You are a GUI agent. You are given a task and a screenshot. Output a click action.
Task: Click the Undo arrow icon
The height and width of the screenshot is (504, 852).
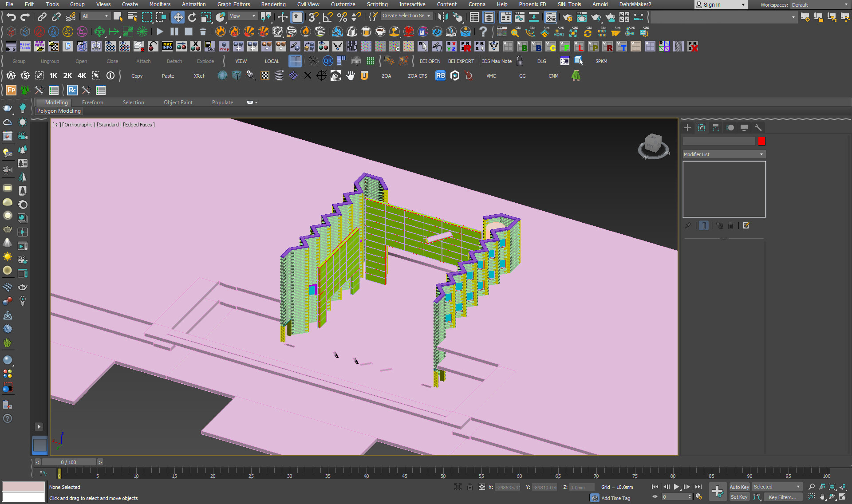(11, 17)
